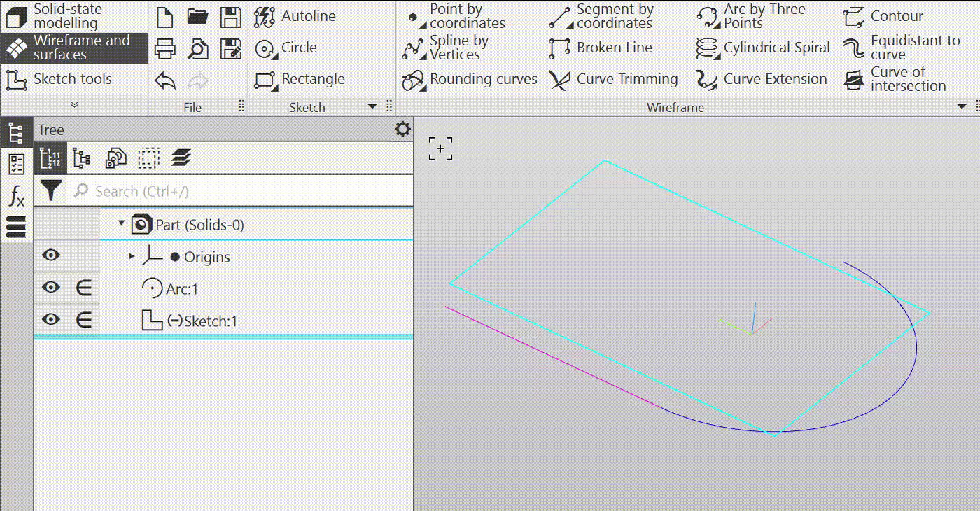Open the Tree panel settings gear
Image resolution: width=980 pixels, height=511 pixels.
[x=402, y=129]
